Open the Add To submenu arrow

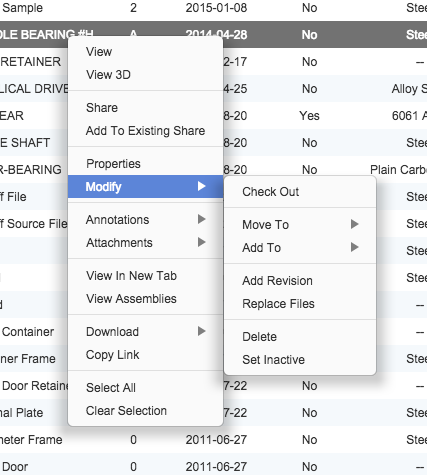tap(355, 247)
